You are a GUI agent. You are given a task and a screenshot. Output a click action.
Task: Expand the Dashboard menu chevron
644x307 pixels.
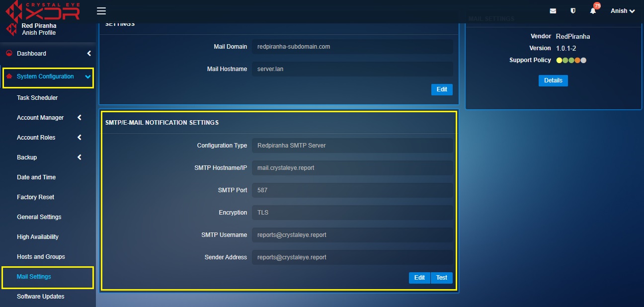(89, 54)
